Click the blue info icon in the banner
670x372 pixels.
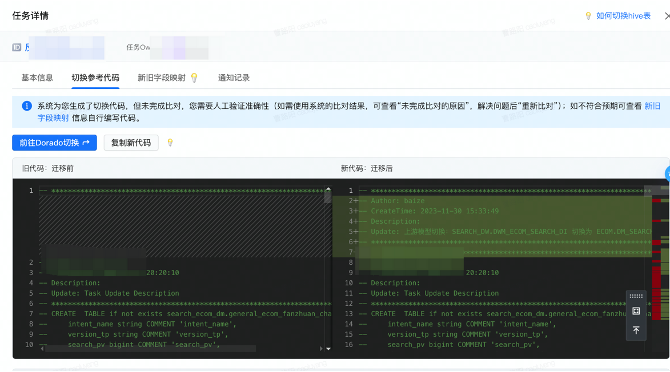26,106
